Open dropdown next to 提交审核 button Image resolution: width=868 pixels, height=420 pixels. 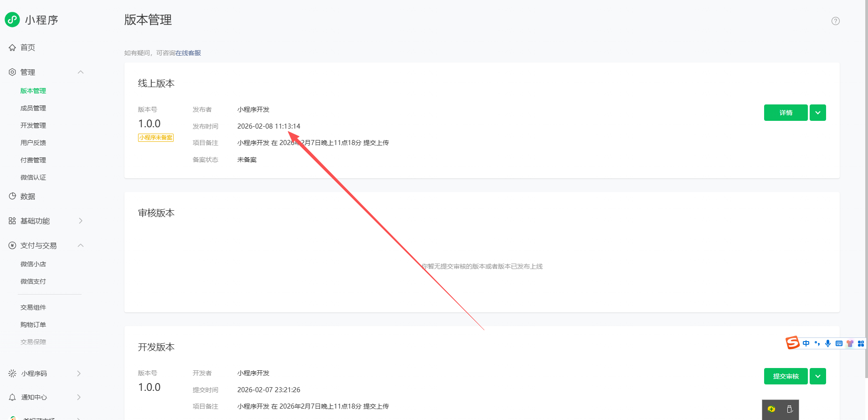pyautogui.click(x=818, y=376)
